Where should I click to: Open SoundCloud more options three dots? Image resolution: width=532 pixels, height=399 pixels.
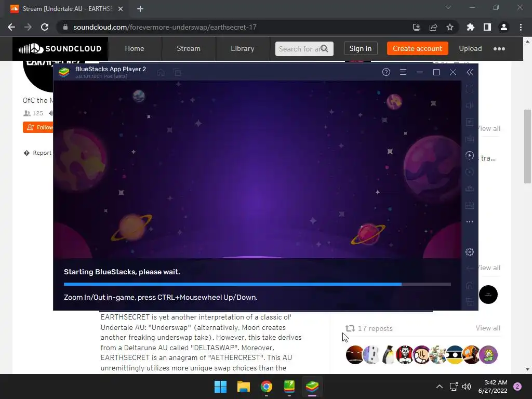click(499, 49)
